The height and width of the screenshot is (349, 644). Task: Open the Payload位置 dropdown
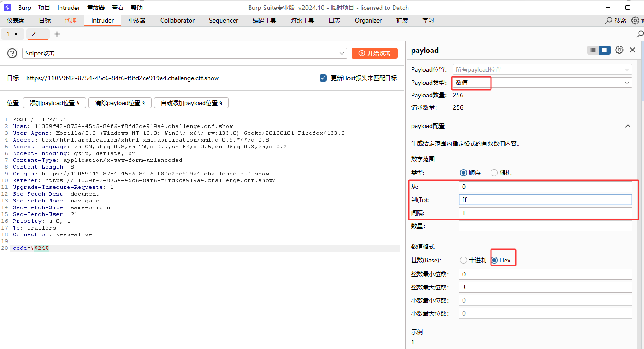pos(542,69)
